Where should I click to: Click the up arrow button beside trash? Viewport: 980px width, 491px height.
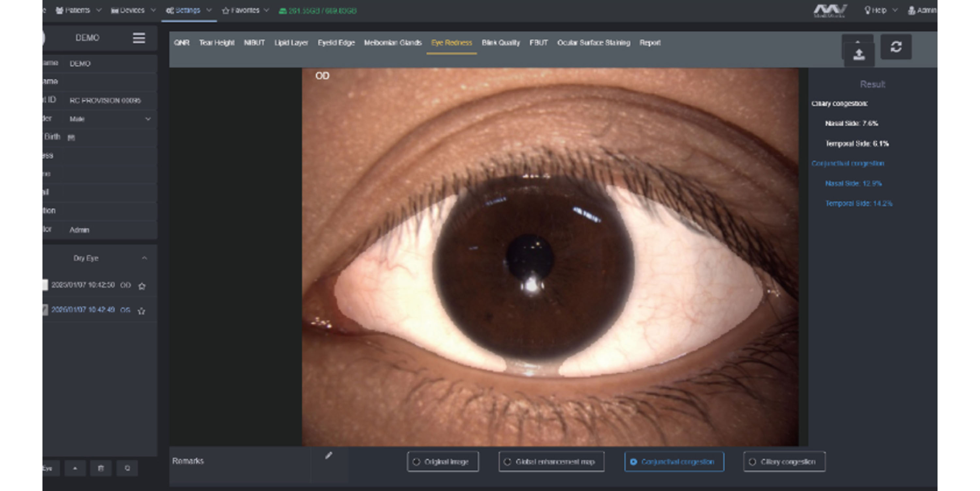[x=75, y=468]
